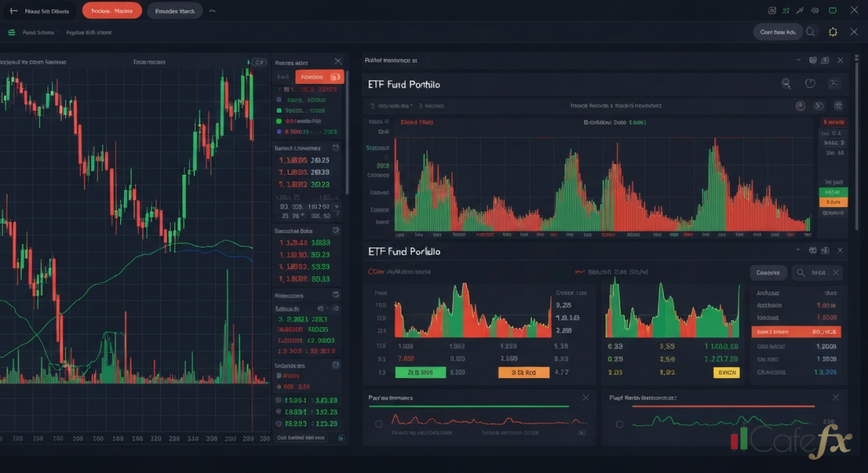The height and width of the screenshot is (473, 868).
Task: Collapse the Rates section in the quotes sidebar
Action: coord(338,62)
